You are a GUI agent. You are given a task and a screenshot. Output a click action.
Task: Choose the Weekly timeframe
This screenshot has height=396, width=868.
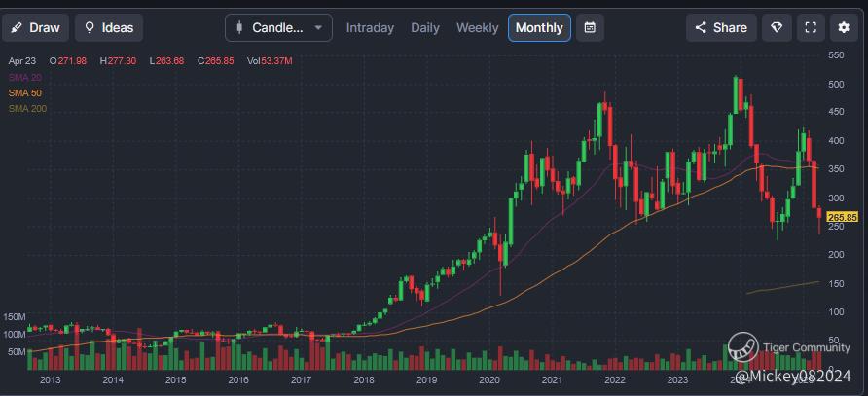tap(478, 27)
